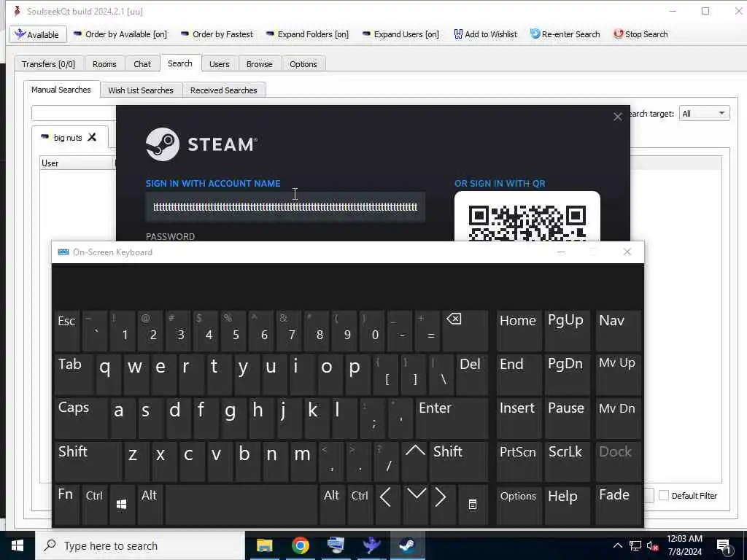This screenshot has height=560, width=747.
Task: Click the context menu key icon
Action: click(473, 505)
